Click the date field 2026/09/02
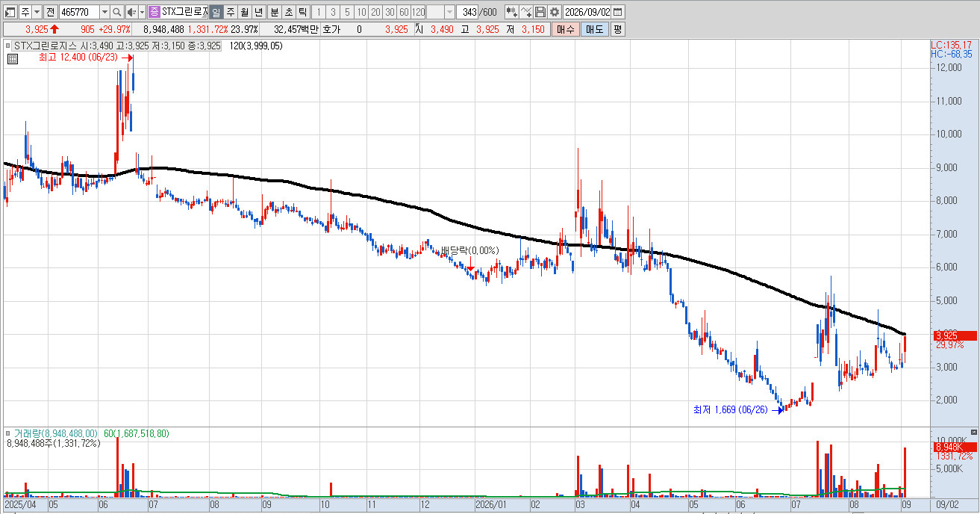Image resolution: width=980 pixels, height=514 pixels. (587, 12)
